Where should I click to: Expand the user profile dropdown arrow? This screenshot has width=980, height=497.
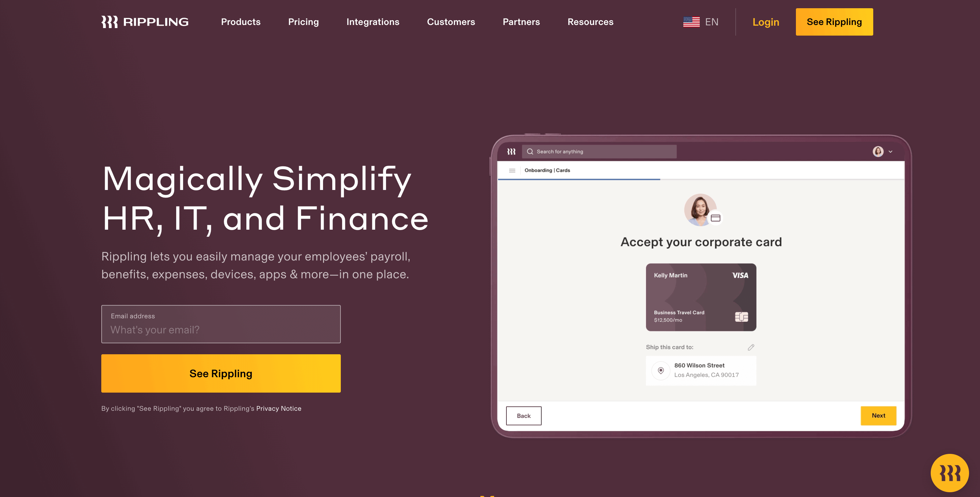891,152
